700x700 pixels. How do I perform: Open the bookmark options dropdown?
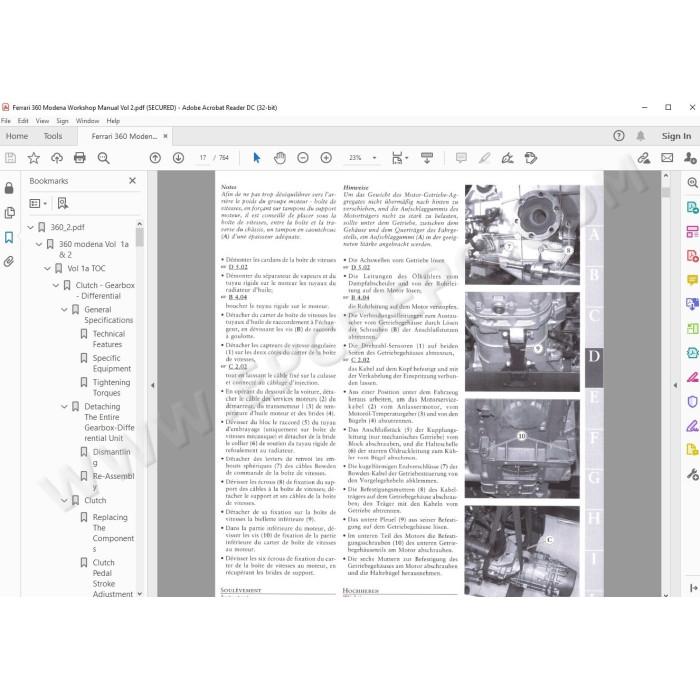point(38,204)
